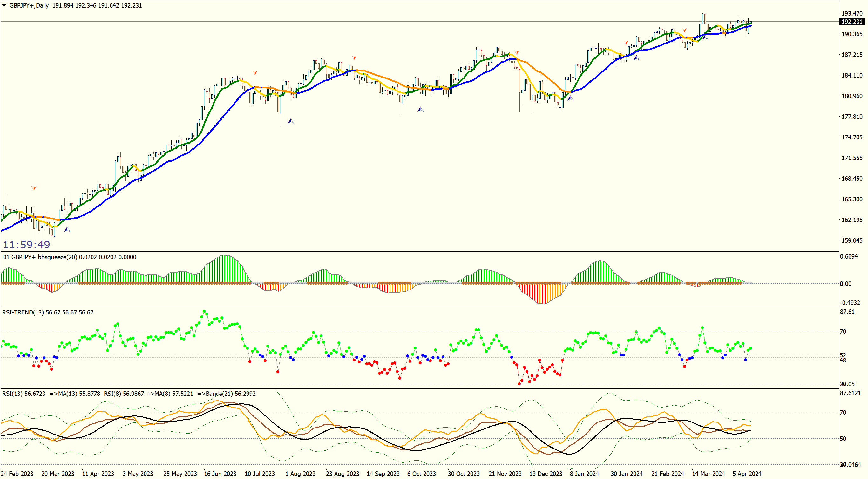The height and width of the screenshot is (479, 868).
Task: Click the 70 level label in RSI-TREND scale
Action: coord(843,332)
